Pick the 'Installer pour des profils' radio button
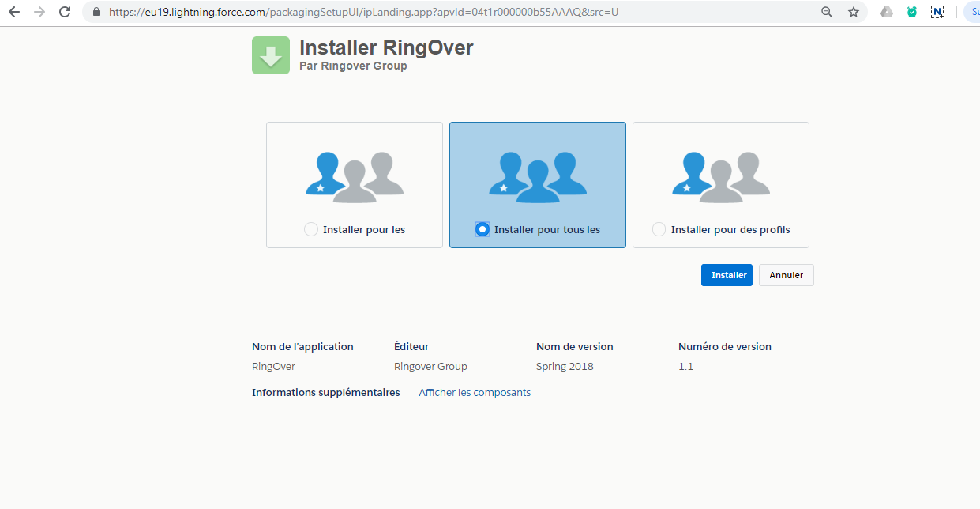 659,229
